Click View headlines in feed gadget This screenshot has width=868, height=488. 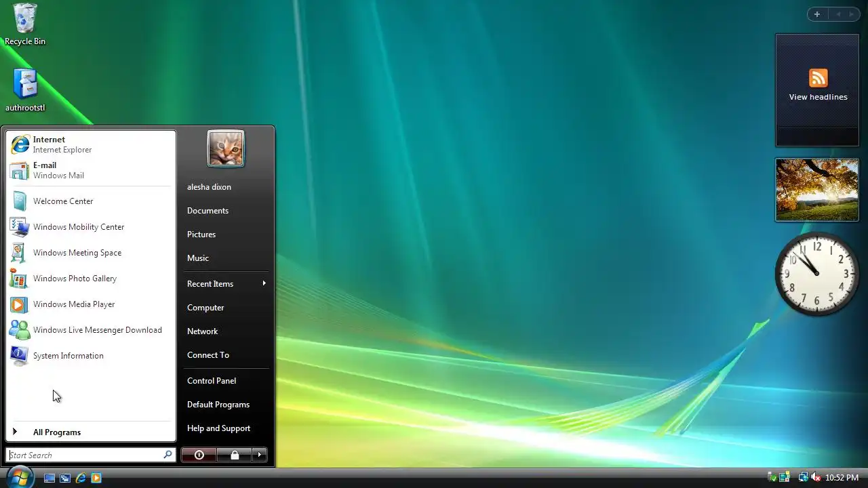[818, 97]
